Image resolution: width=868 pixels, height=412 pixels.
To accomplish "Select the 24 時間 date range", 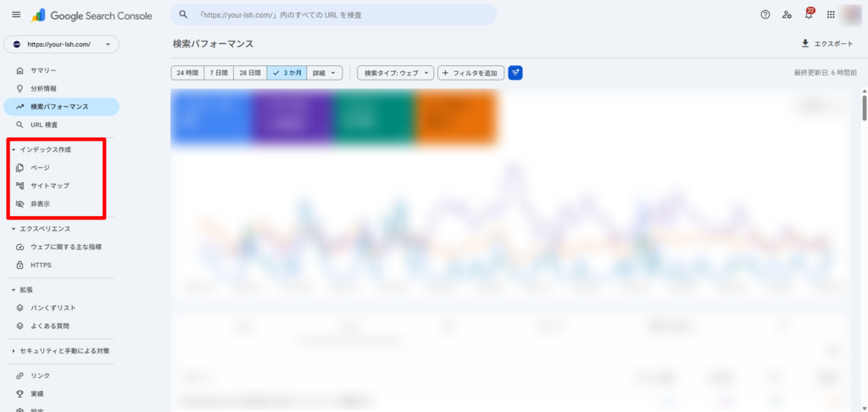I will (187, 73).
